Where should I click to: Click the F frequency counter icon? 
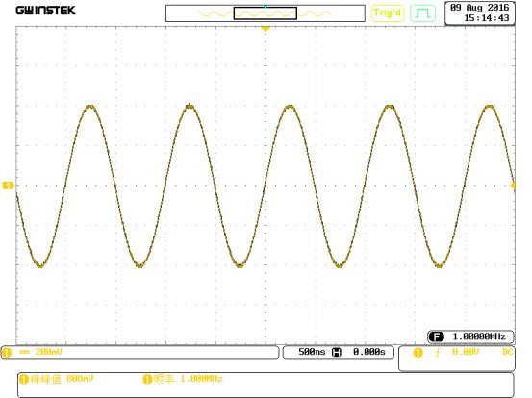pos(437,336)
